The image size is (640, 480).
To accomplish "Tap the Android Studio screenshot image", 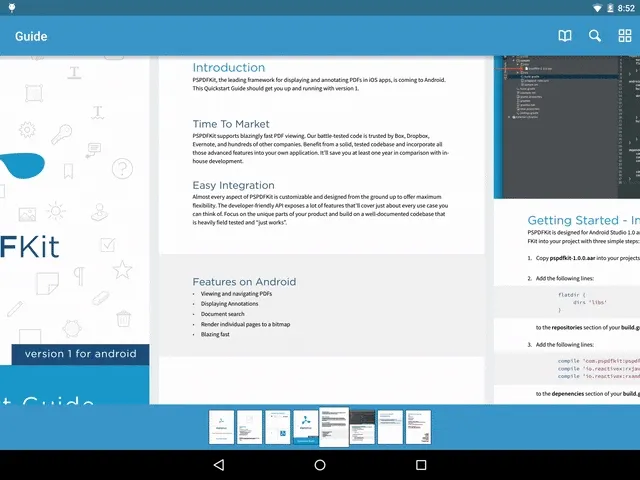I will tap(567, 127).
